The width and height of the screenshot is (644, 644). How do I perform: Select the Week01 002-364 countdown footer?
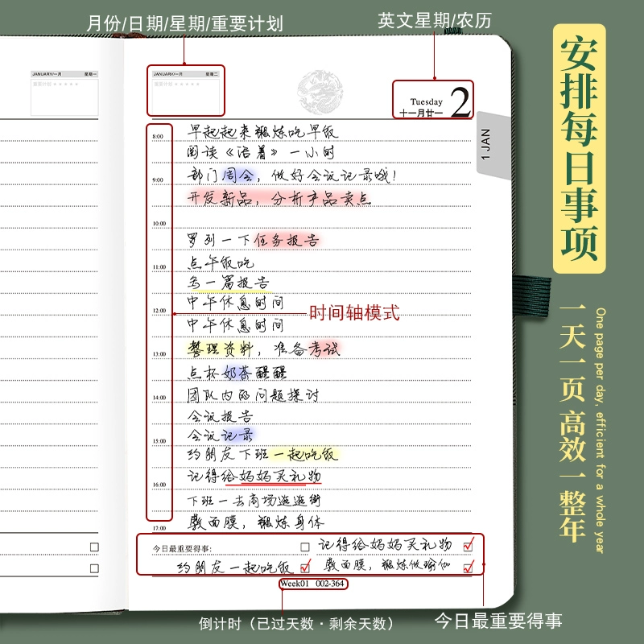coord(313,584)
